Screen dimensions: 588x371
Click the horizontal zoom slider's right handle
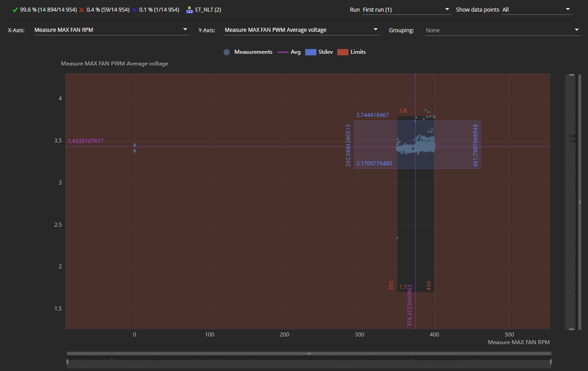pos(551,362)
